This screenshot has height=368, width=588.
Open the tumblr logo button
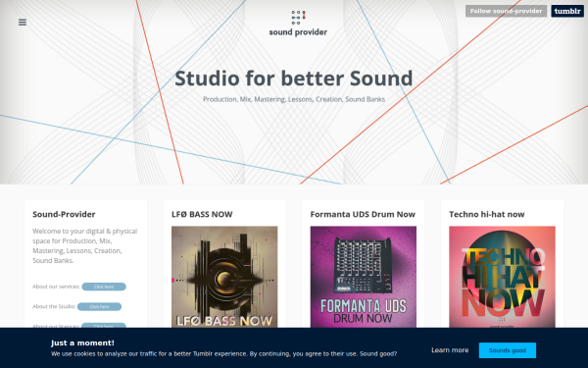click(567, 11)
